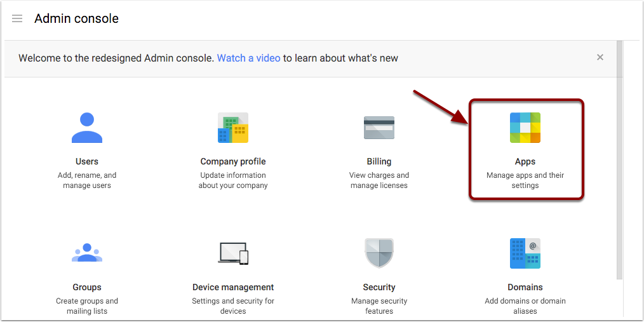644x322 pixels.
Task: Click the 'Users' title label
Action: [x=86, y=161]
